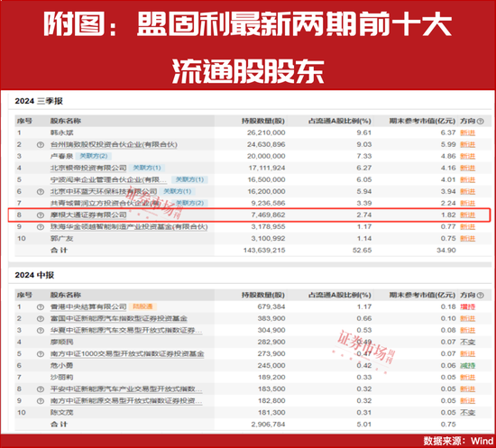
Task: Click info icon beside 珠海华金领越智能制造产业投资基金
Action: pos(41,226)
